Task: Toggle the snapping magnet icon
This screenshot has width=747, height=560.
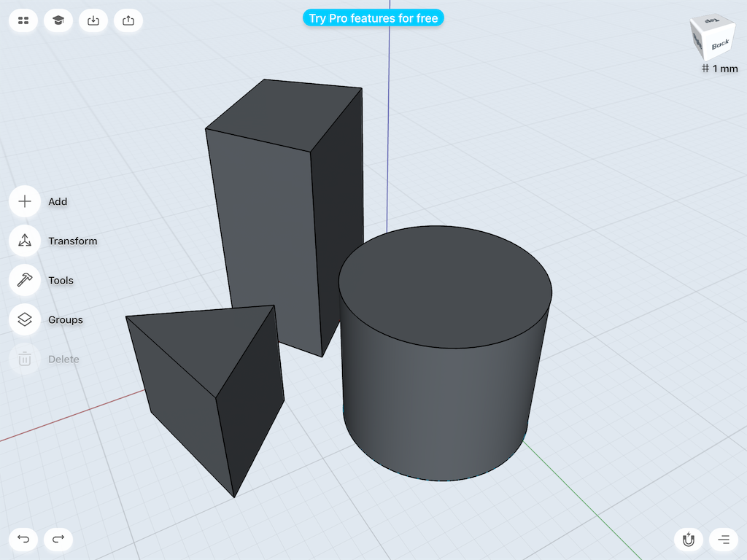Action: [x=689, y=540]
